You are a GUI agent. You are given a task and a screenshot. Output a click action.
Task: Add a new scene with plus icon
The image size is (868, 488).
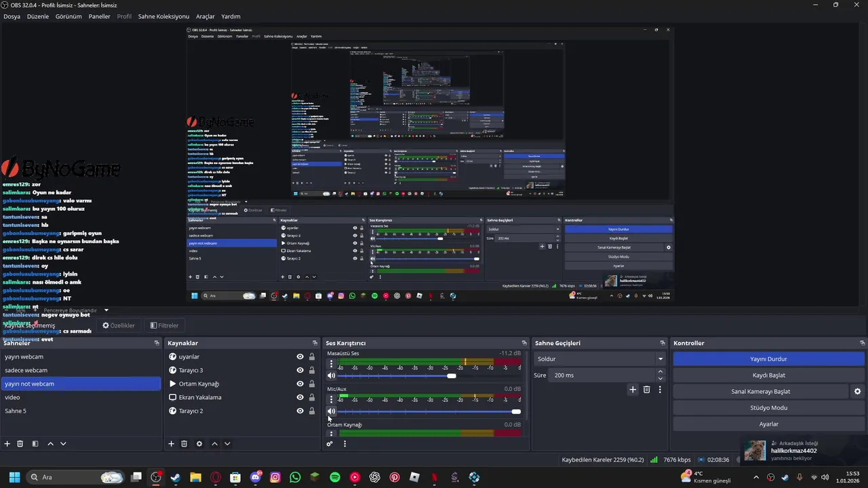coord(7,443)
